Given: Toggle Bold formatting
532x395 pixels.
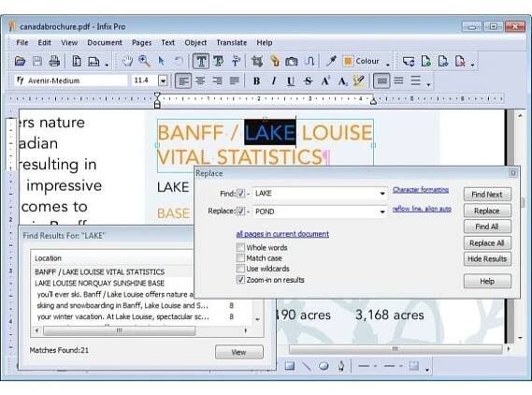Looking at the screenshot, I should point(257,80).
